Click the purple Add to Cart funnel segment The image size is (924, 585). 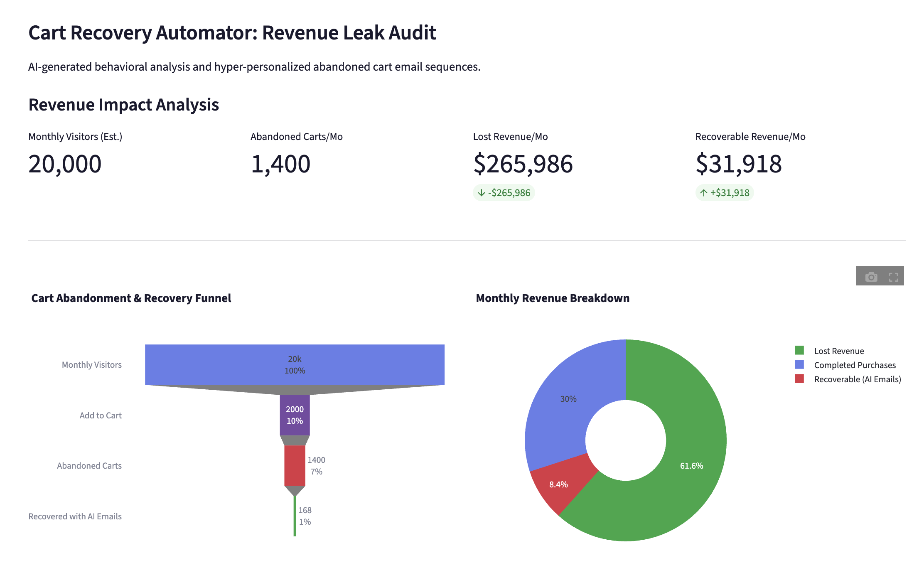pos(295,415)
